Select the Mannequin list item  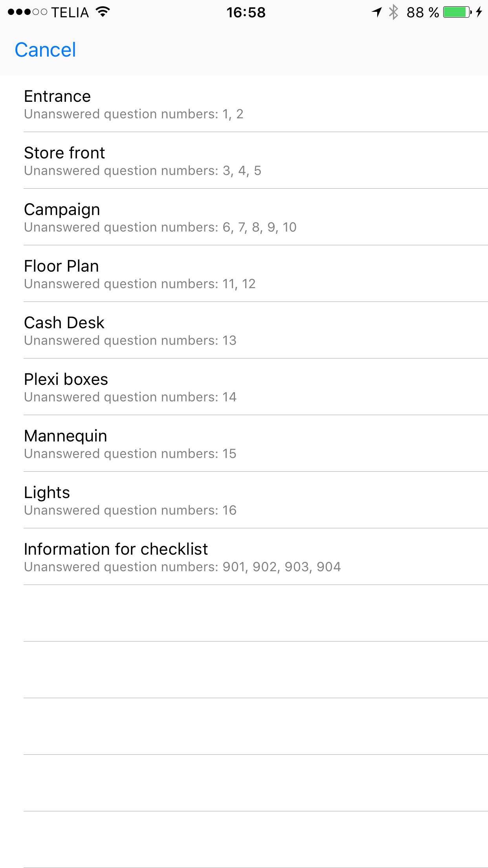[244, 443]
